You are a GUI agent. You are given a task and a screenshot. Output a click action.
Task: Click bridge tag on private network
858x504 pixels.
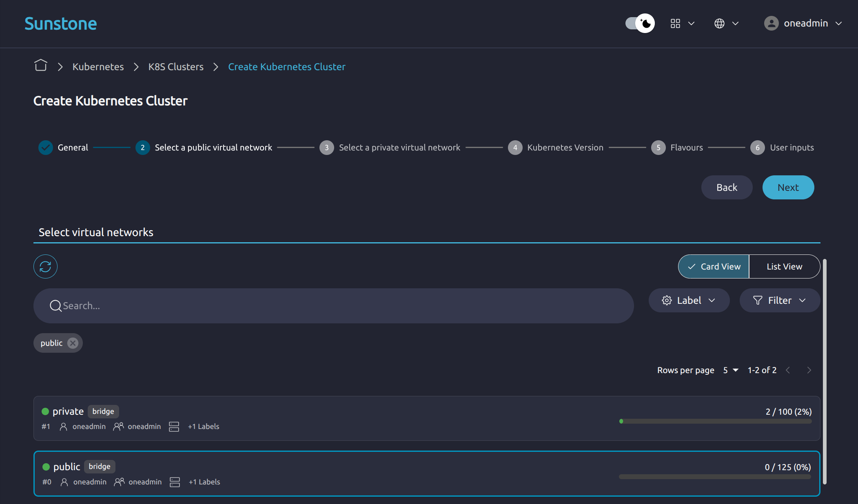tap(103, 411)
